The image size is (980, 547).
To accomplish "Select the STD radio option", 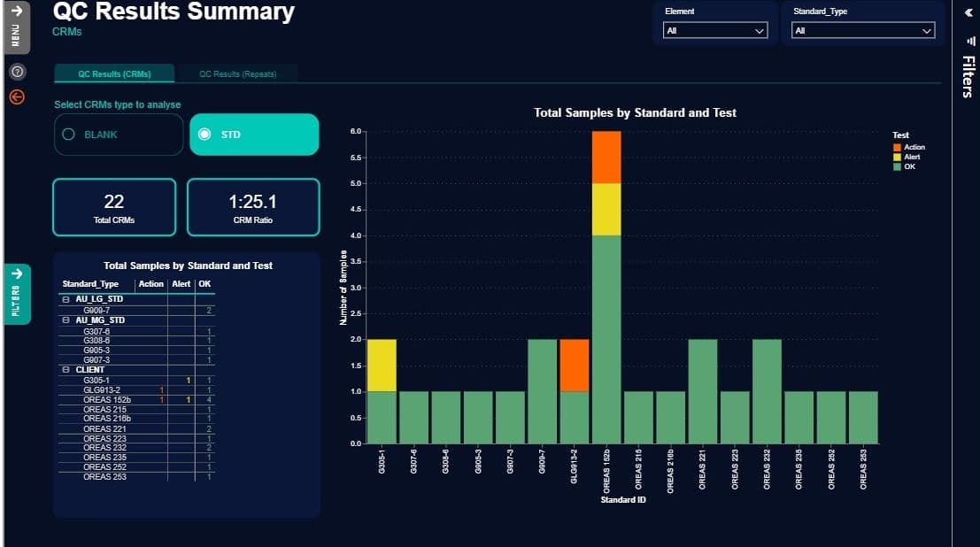I will [x=254, y=135].
